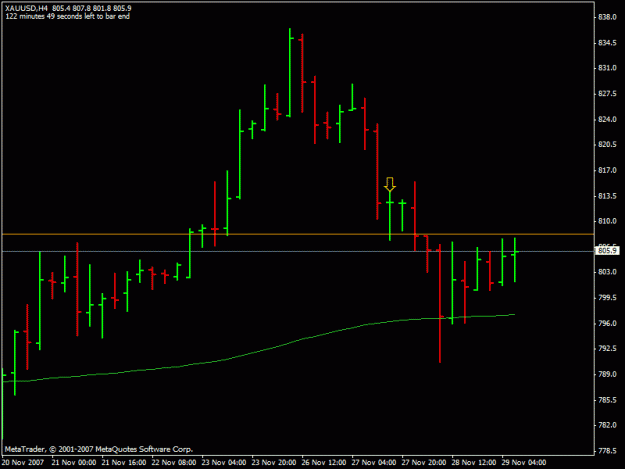The image size is (625, 469).
Task: Click the 782.0 price axis label
Action: tap(607, 425)
